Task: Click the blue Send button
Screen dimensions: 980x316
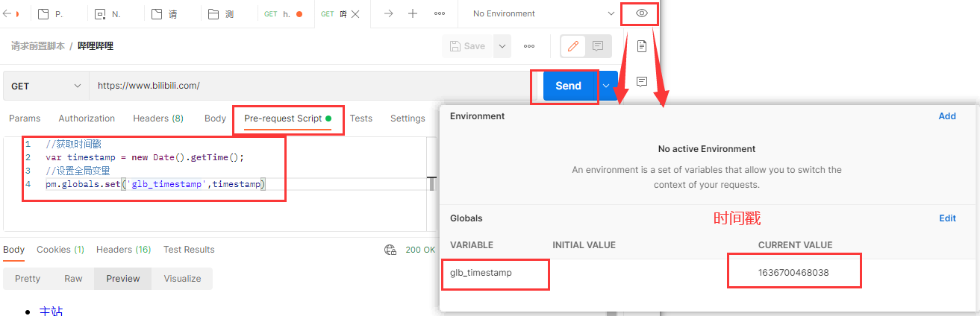Action: coord(568,86)
